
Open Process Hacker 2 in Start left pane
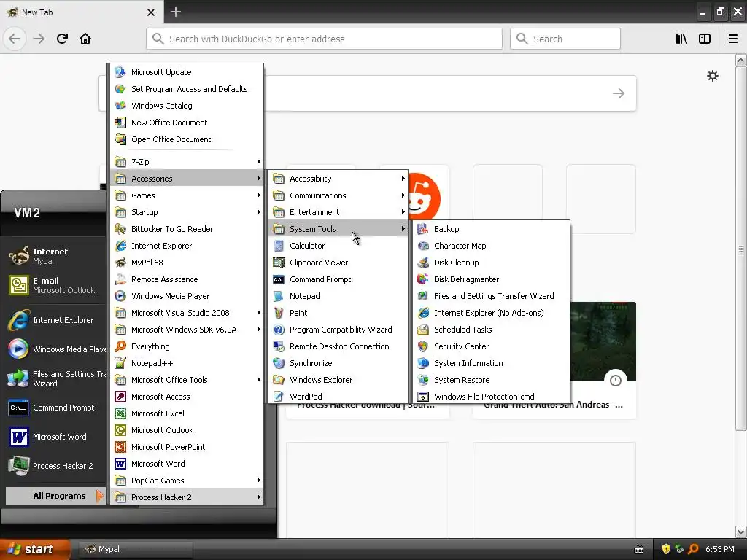click(x=55, y=466)
